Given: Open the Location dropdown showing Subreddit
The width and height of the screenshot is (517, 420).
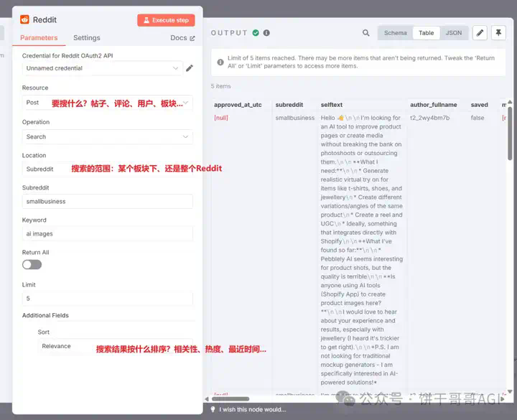Looking at the screenshot, I should pyautogui.click(x=107, y=169).
